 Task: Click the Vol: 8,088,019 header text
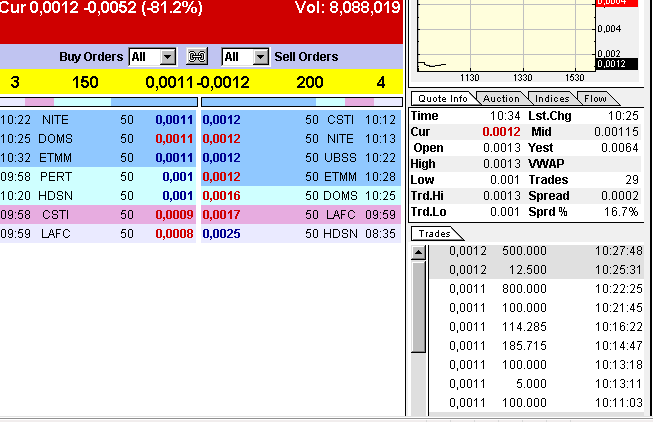tap(348, 7)
